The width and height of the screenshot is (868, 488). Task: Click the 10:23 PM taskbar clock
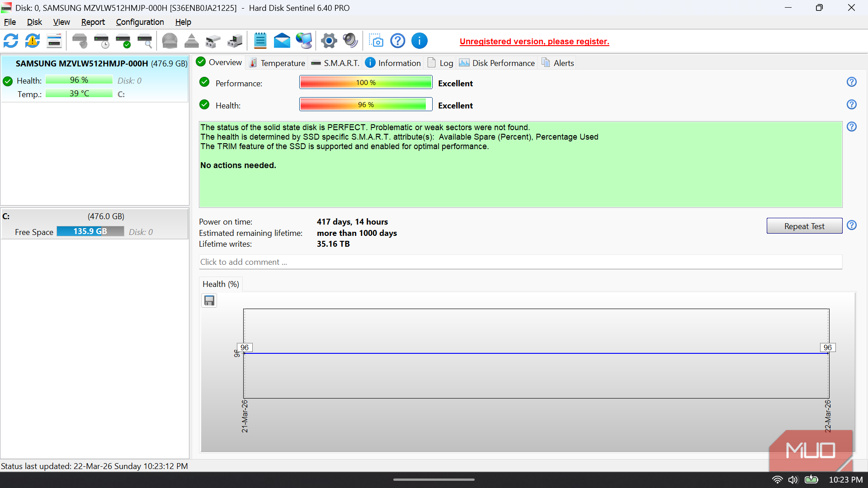coord(845,480)
